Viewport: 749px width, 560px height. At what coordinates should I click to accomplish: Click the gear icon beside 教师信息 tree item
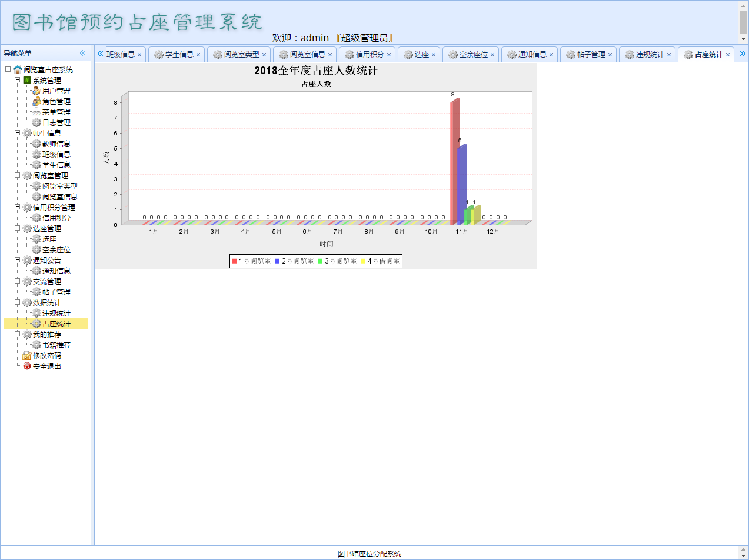[36, 144]
